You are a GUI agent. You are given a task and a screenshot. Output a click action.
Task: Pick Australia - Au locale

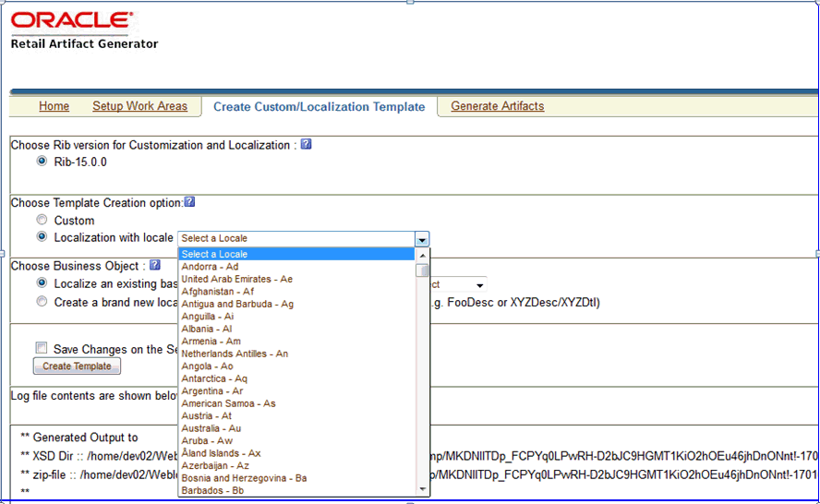[296, 428]
